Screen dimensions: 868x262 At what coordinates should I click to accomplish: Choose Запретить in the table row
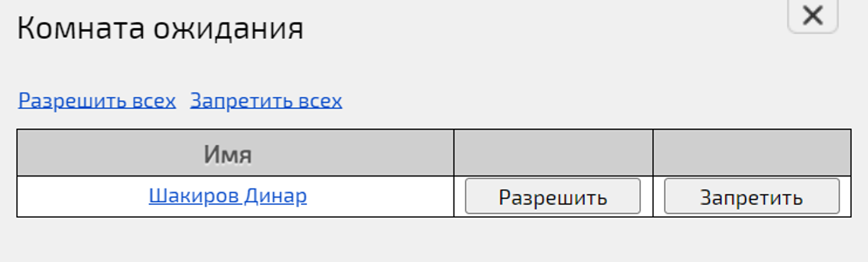click(751, 197)
